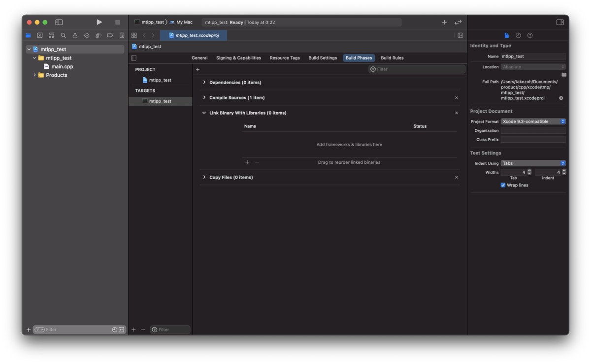Toggle the inspectors panel button

[560, 22]
